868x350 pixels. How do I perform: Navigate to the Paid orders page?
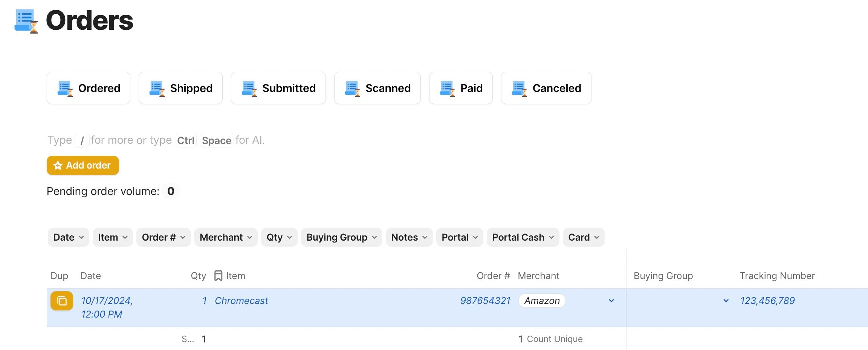(461, 88)
